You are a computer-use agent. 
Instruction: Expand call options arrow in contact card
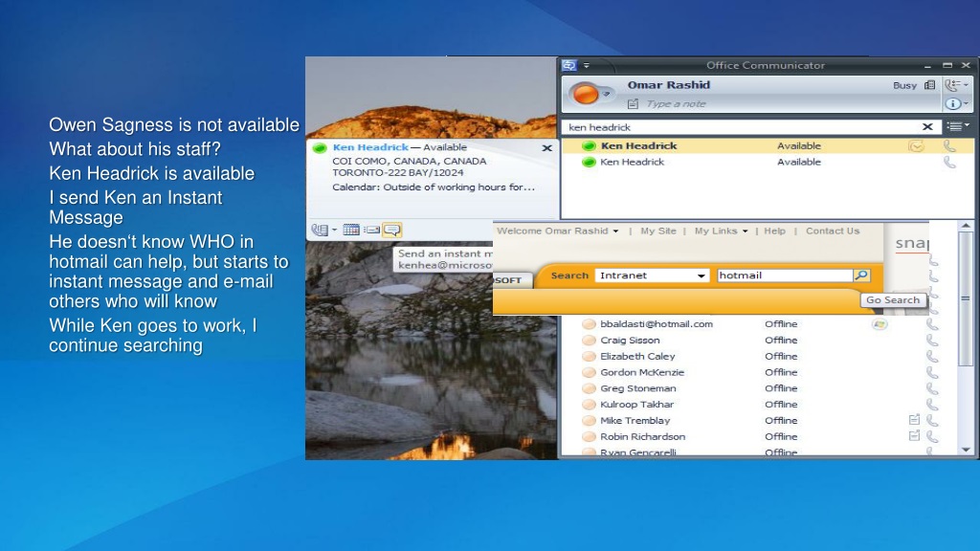tap(334, 230)
